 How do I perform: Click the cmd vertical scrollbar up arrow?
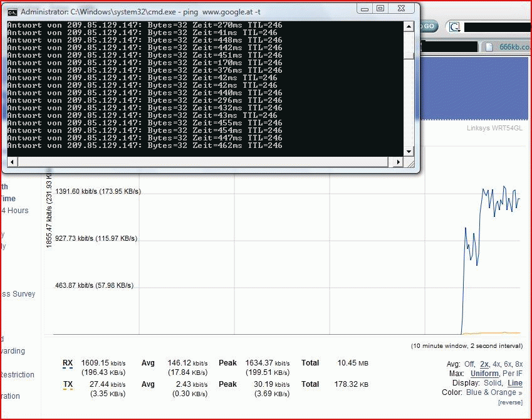tap(409, 26)
